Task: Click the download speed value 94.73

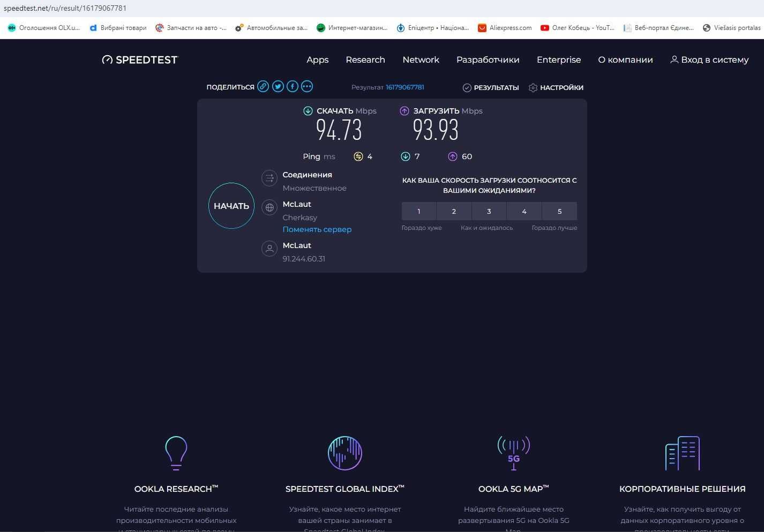Action: [339, 130]
